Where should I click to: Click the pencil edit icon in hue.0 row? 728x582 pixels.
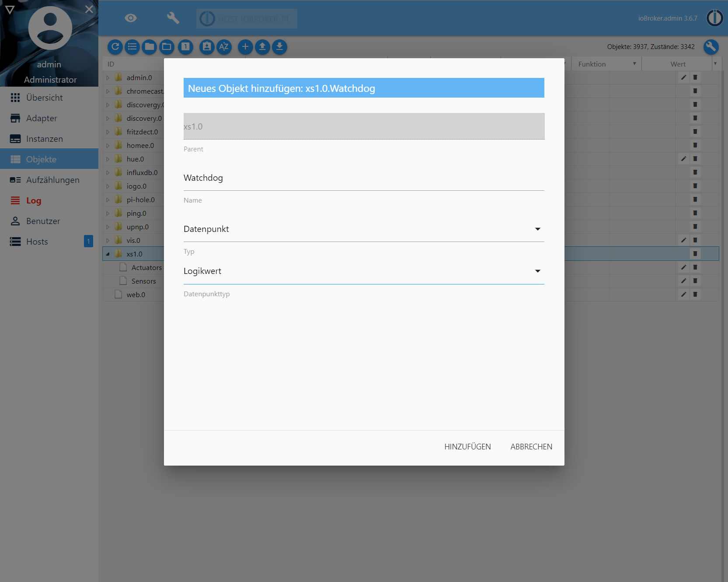click(x=683, y=159)
